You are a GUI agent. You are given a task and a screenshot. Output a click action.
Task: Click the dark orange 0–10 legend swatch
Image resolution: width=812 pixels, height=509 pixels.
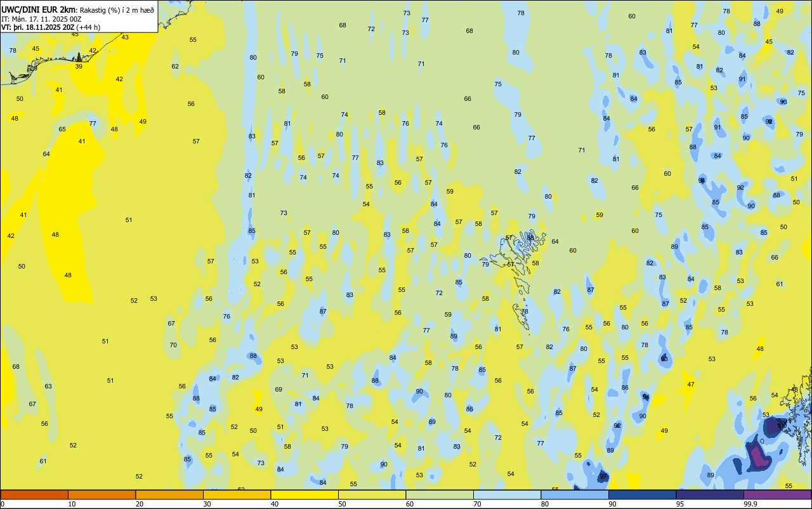[34, 494]
